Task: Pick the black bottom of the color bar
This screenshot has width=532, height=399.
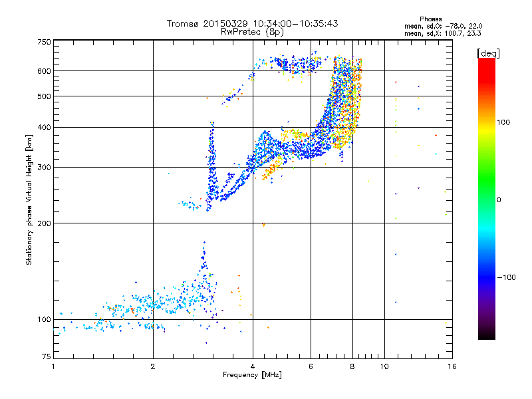Action: pos(486,336)
